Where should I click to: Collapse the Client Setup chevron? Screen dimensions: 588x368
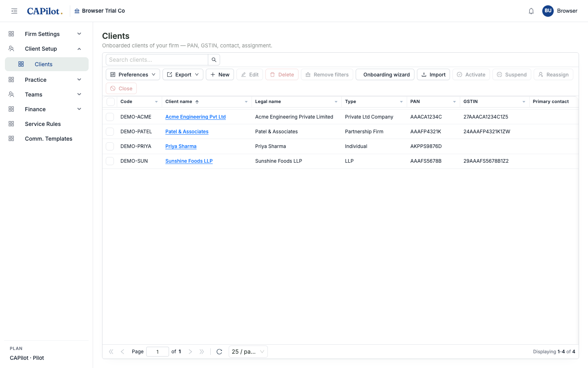click(x=79, y=49)
